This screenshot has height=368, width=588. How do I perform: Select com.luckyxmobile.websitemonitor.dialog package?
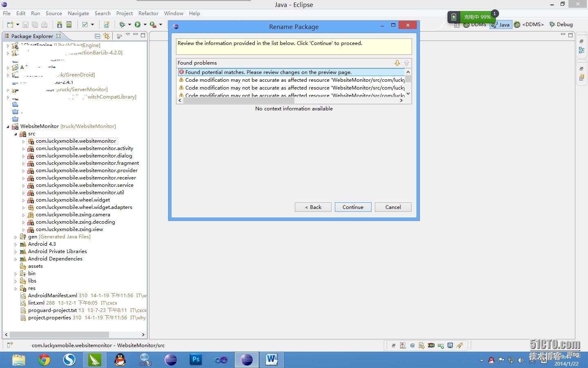pyautogui.click(x=84, y=156)
